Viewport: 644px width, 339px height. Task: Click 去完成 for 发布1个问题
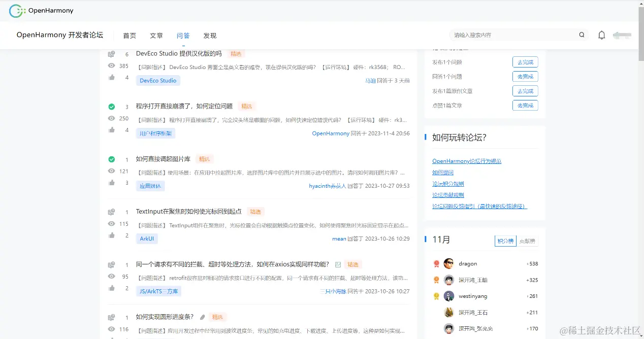(x=525, y=62)
